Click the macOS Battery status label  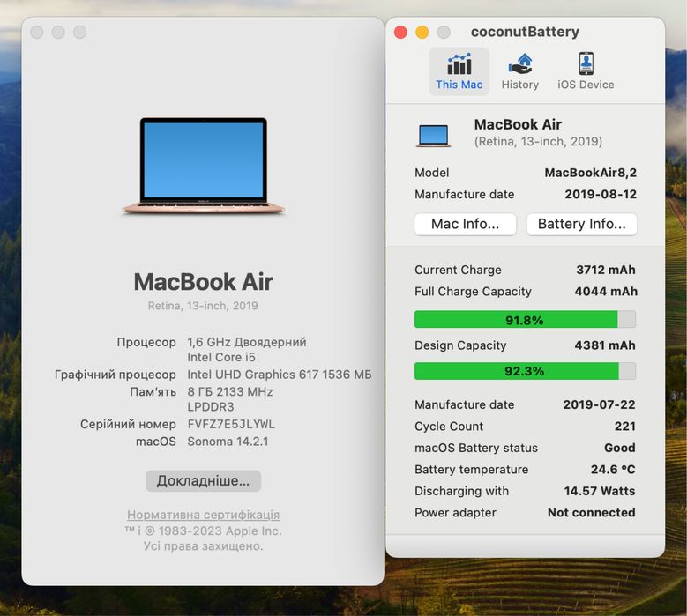[x=476, y=448]
